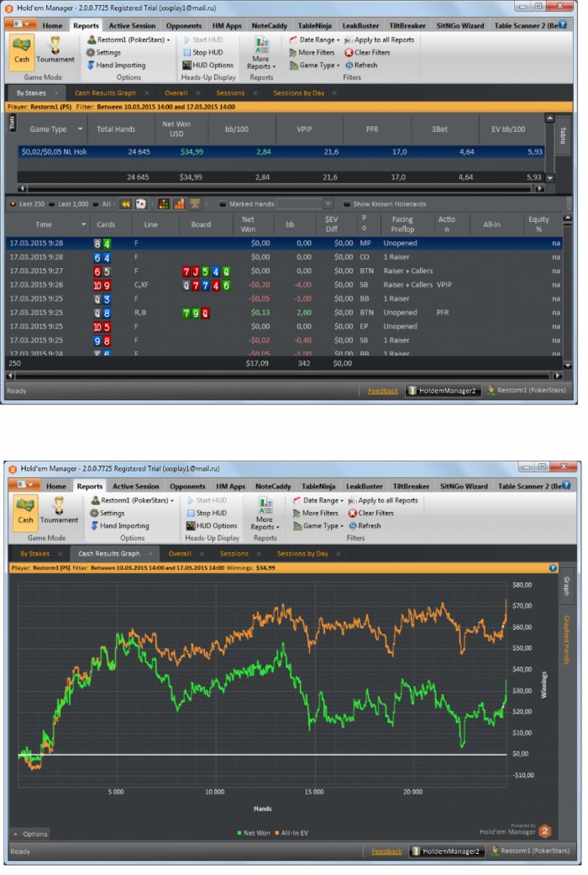Open HUD Options in stakes table window
Viewport: 588px width, 875px height.
(208, 66)
